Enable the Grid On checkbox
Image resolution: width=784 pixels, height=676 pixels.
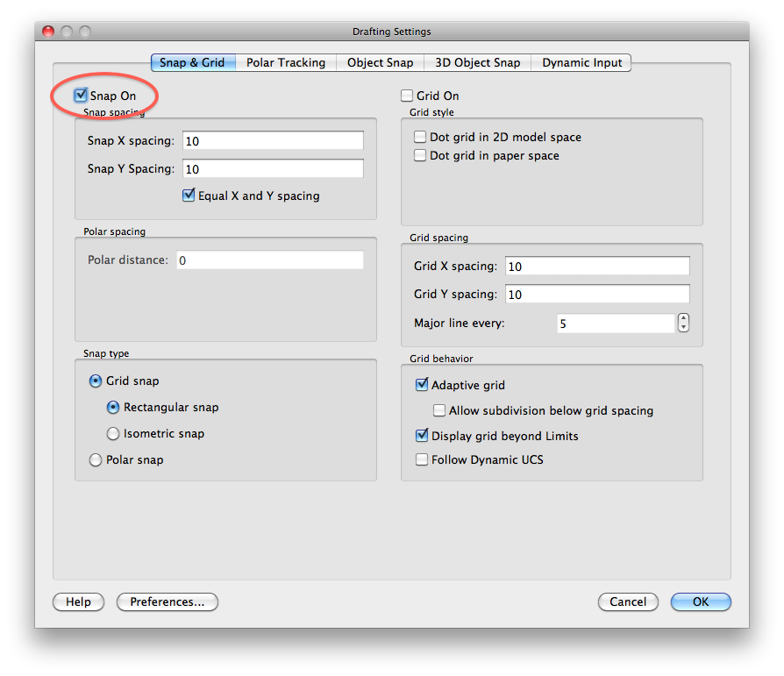click(x=407, y=96)
